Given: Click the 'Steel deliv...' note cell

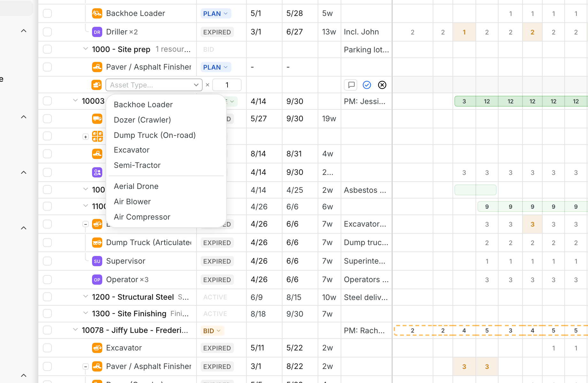Looking at the screenshot, I should [366, 297].
